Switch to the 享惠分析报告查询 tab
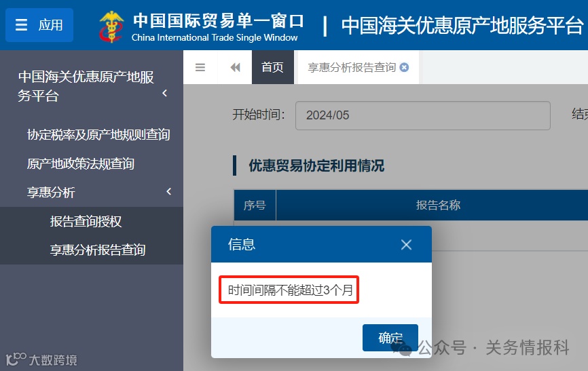The width and height of the screenshot is (588, 371). click(352, 67)
